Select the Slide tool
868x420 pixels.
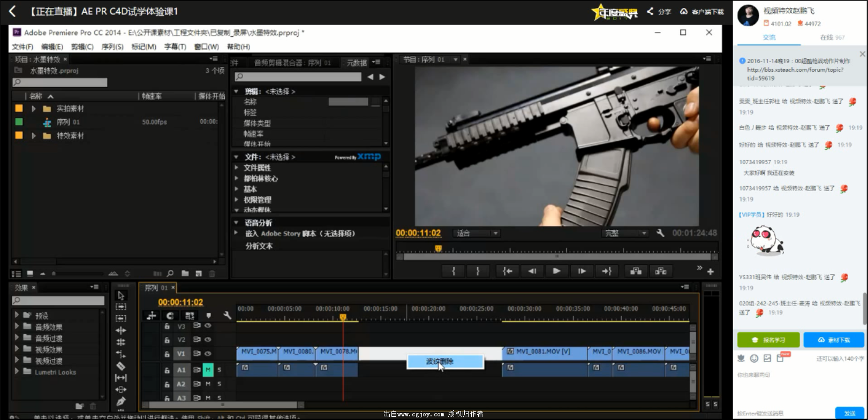[121, 390]
